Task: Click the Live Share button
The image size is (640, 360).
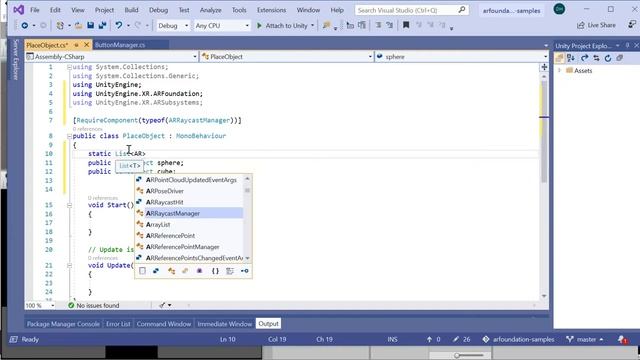Action: coord(596,25)
